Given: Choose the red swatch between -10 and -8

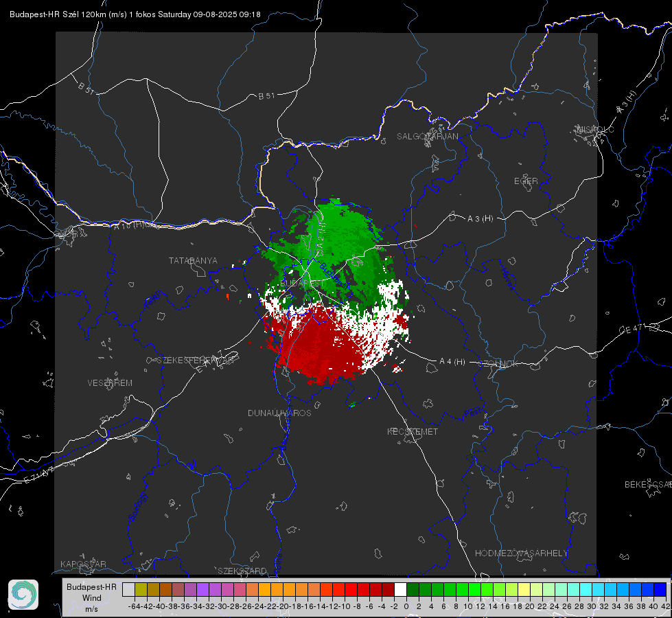Looking at the screenshot, I should click(351, 589).
